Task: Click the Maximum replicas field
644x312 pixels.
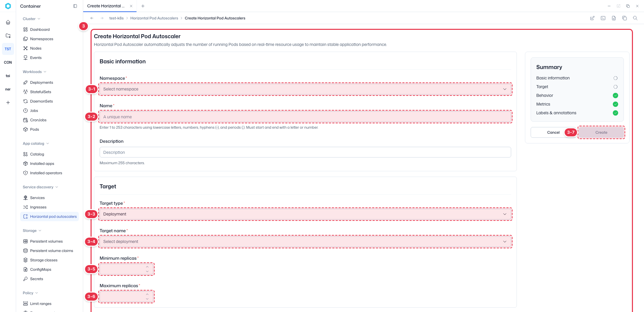Action: [126, 297]
